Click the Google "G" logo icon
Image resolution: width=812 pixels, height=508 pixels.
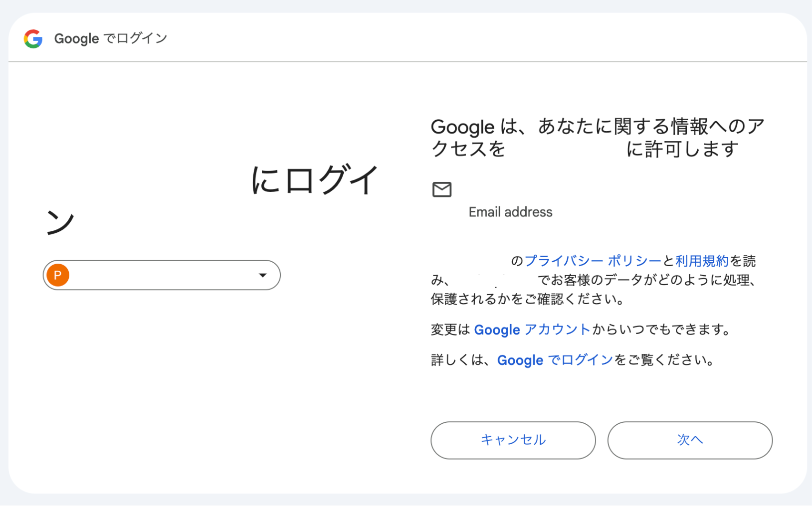33,39
